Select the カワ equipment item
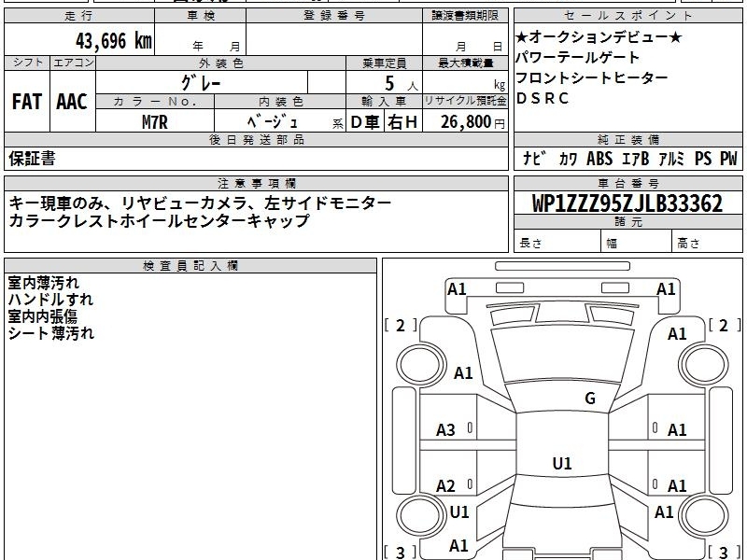Image resolution: width=747 pixels, height=560 pixels. pos(568,159)
